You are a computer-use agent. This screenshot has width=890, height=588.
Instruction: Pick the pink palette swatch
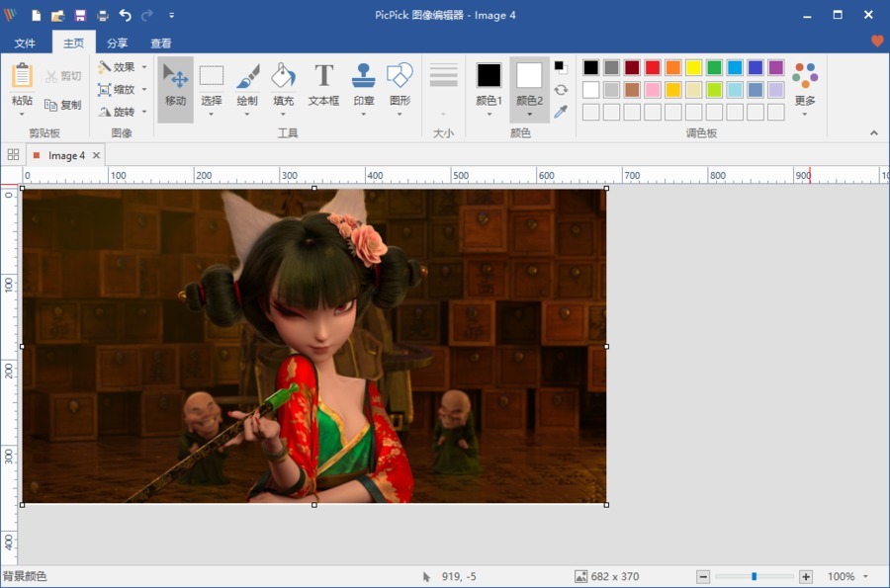tap(653, 90)
